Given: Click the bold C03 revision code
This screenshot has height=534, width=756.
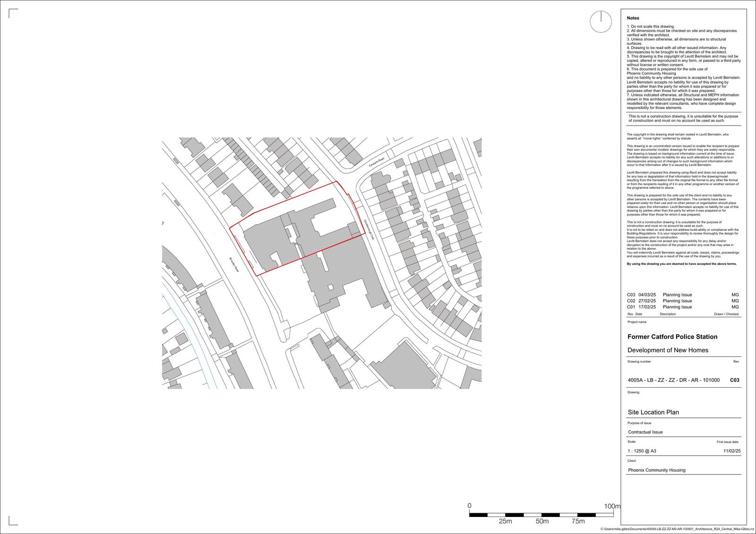Looking at the screenshot, I should pos(735,380).
